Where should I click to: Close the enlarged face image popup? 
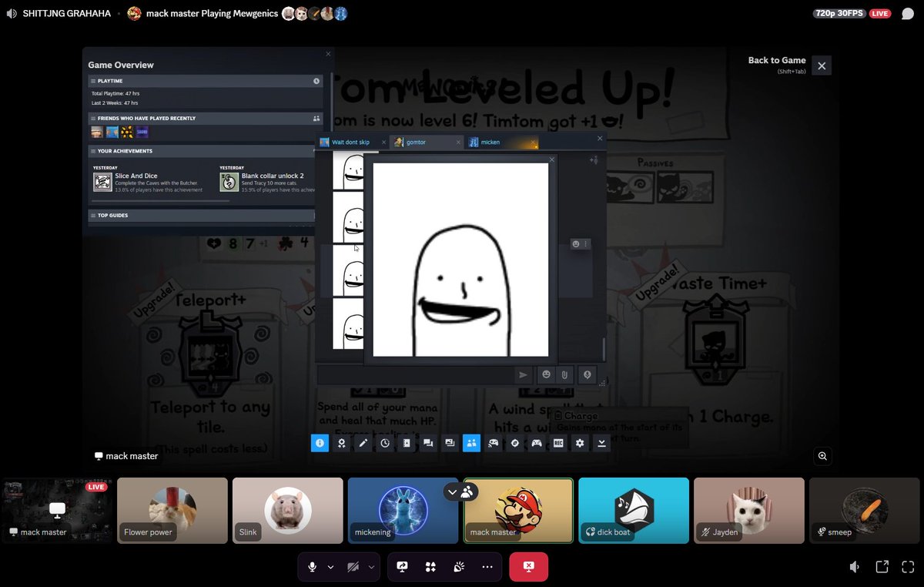tap(551, 160)
